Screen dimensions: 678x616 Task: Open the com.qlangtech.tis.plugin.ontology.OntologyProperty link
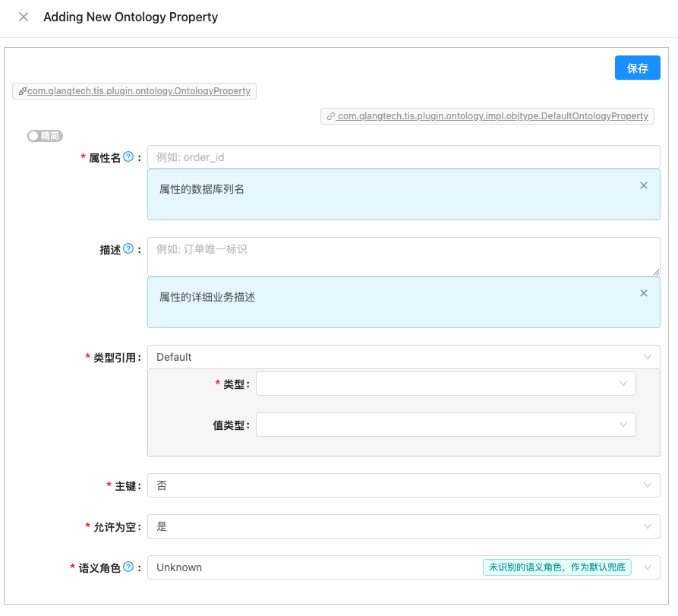(138, 91)
